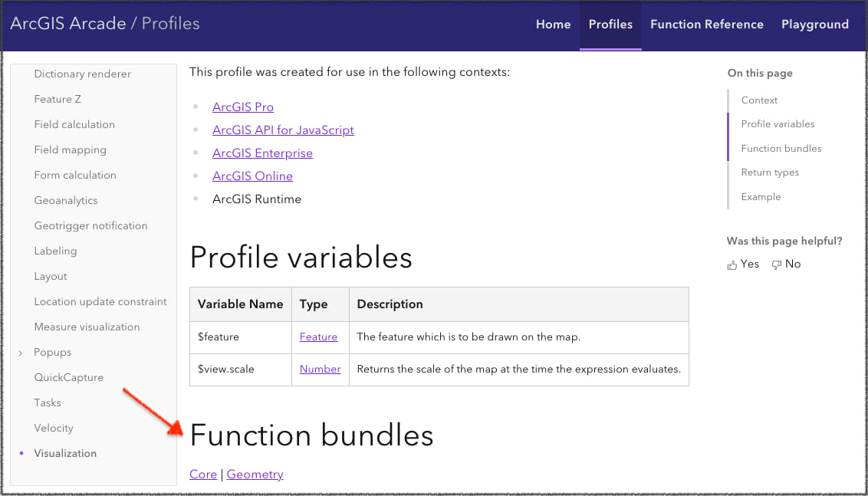
Task: Open the Function Reference tab
Action: pyautogui.click(x=706, y=24)
